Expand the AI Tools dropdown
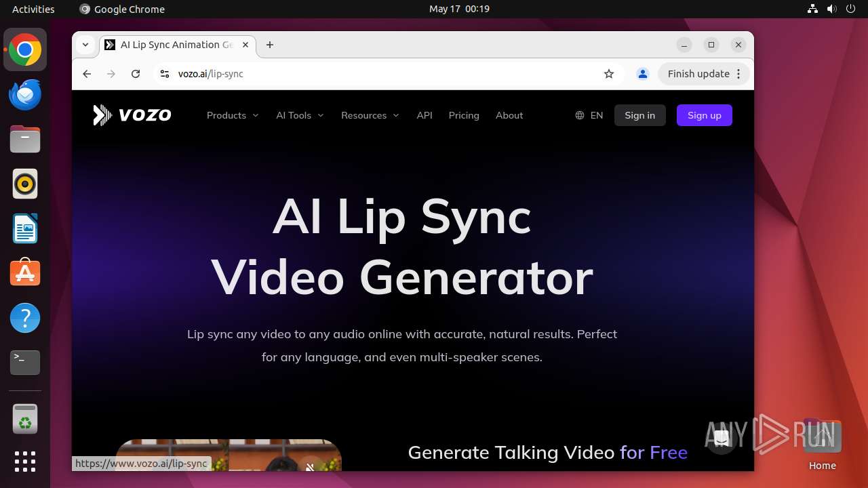This screenshot has width=868, height=488. [300, 115]
